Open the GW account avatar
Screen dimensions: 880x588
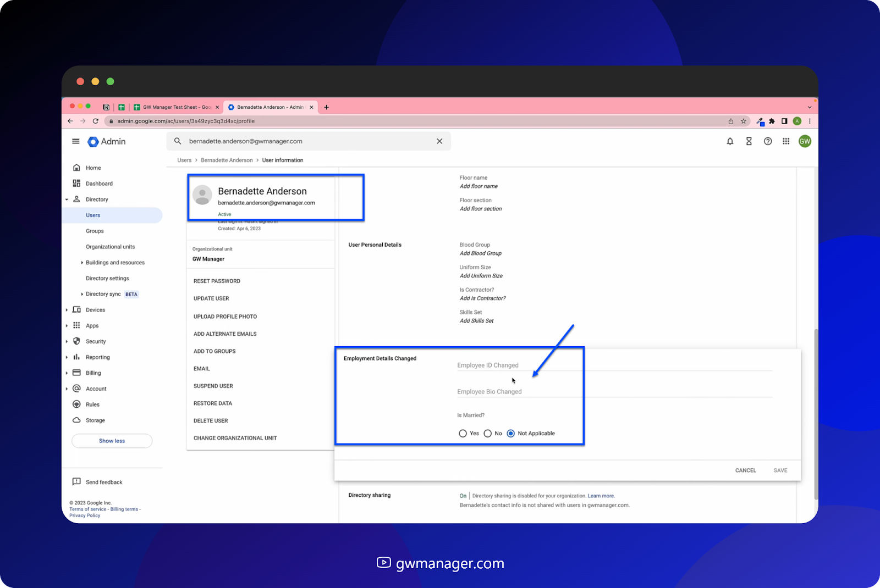click(x=805, y=141)
